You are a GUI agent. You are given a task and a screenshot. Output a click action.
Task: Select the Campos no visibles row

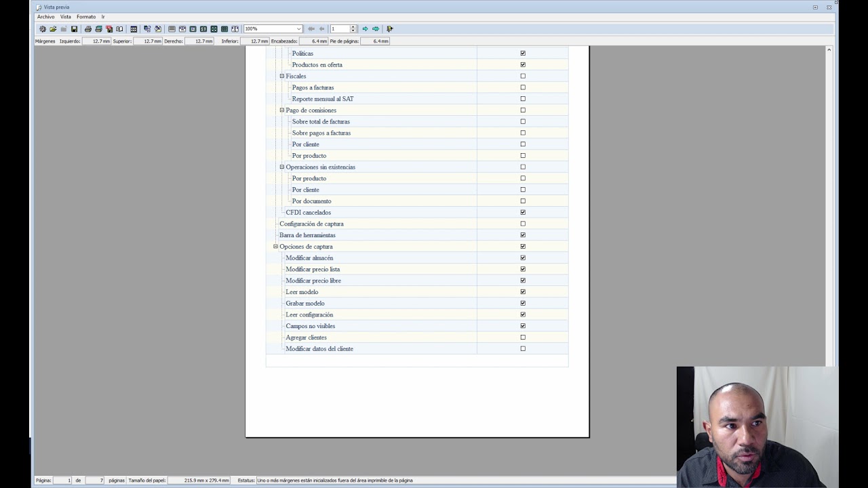point(417,326)
